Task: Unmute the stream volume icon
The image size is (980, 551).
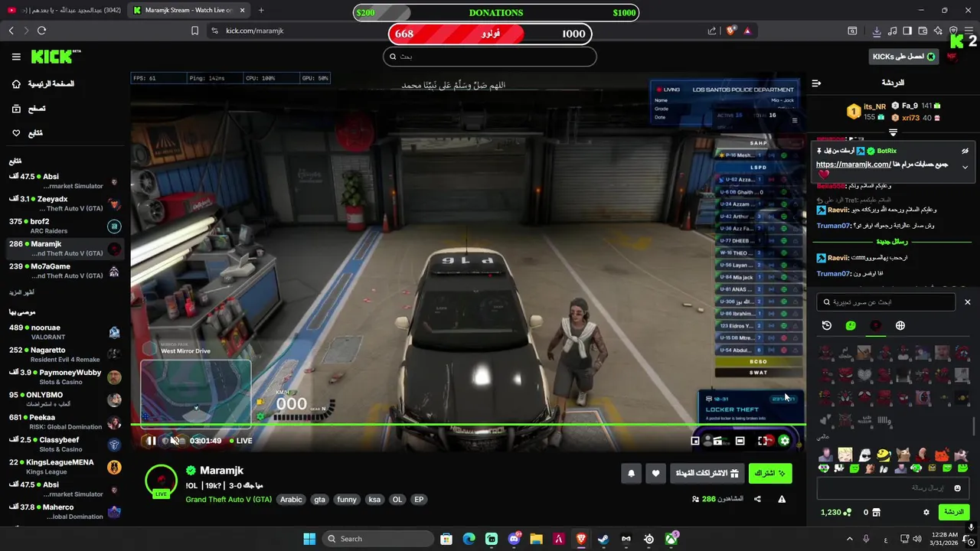Action: pos(175,441)
